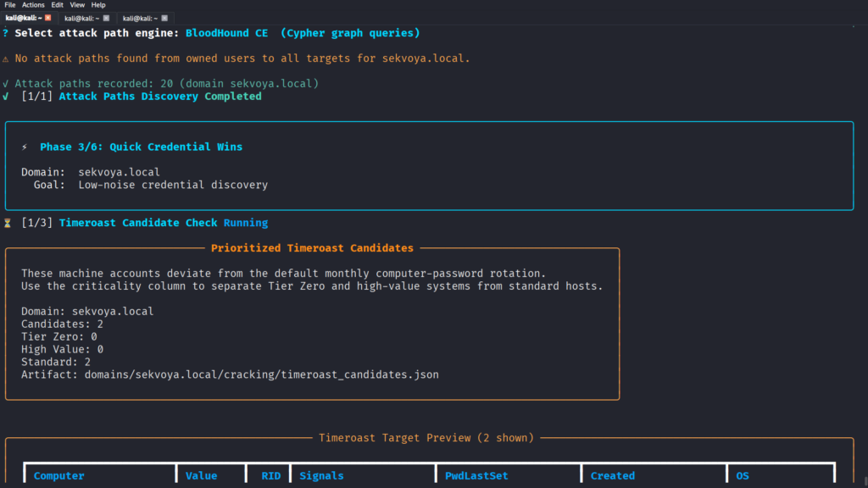Click the hourglass icon next to Timeroast Candidate Check
868x488 pixels.
(x=8, y=223)
